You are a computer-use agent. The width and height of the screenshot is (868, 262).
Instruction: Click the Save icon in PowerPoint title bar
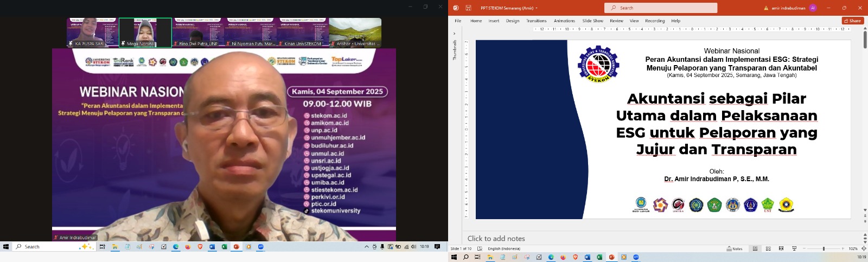(x=468, y=8)
